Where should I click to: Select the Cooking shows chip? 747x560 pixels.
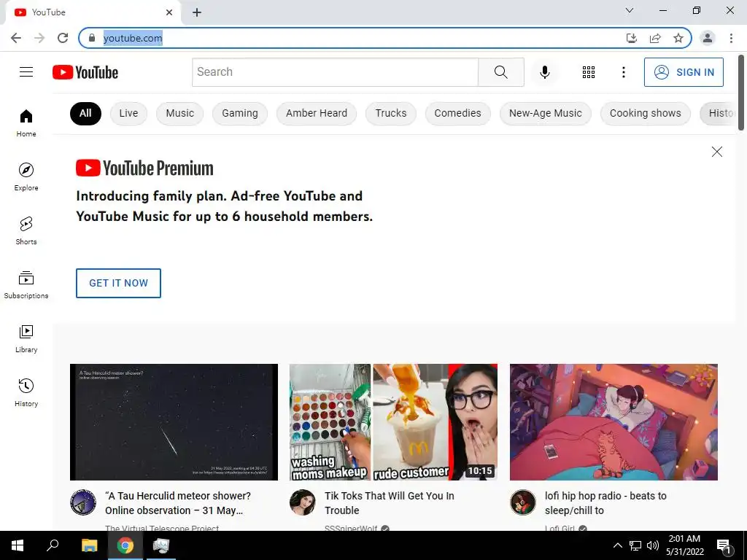click(x=645, y=113)
